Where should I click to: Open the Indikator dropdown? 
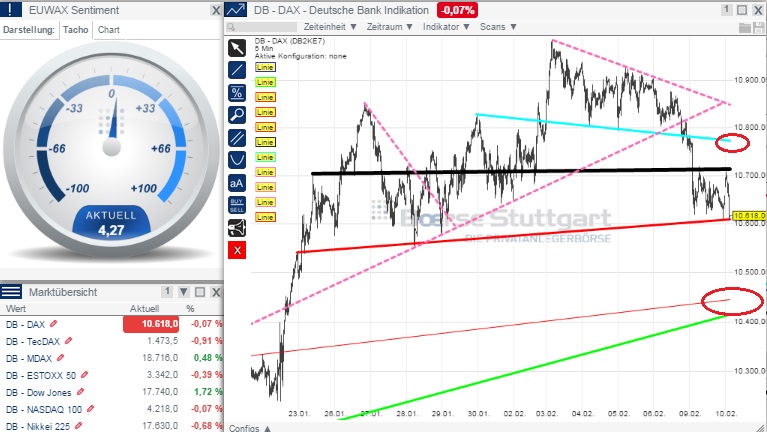[446, 27]
